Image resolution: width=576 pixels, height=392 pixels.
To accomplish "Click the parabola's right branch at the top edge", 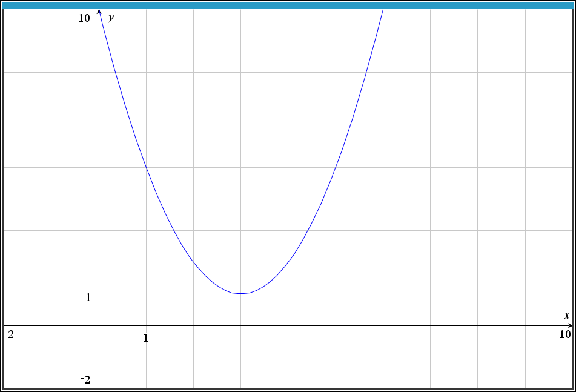I will (x=382, y=12).
